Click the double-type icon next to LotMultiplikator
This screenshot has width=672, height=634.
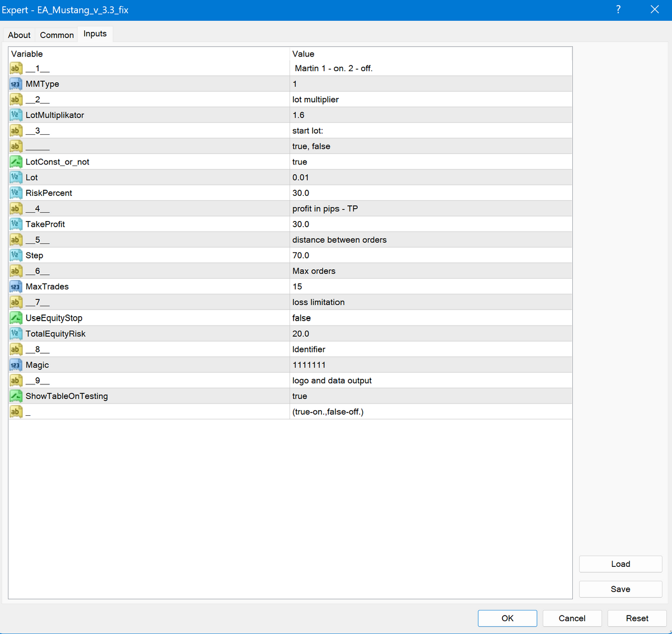click(16, 115)
